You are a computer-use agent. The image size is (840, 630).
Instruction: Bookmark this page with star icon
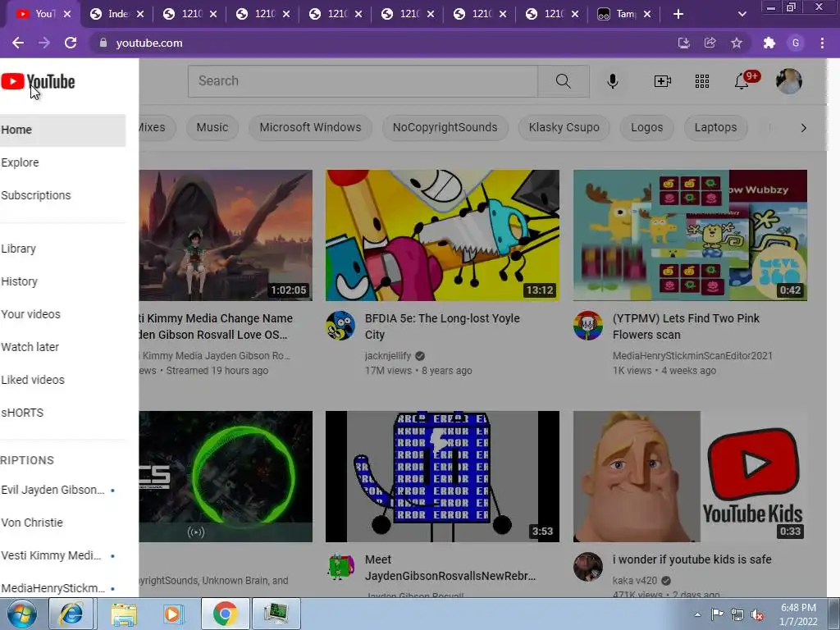tap(737, 43)
